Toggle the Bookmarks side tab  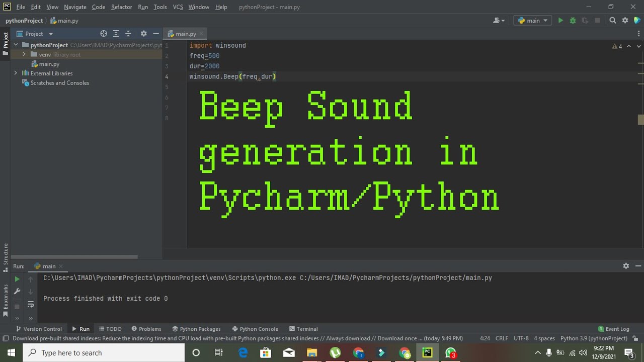pyautogui.click(x=6, y=301)
